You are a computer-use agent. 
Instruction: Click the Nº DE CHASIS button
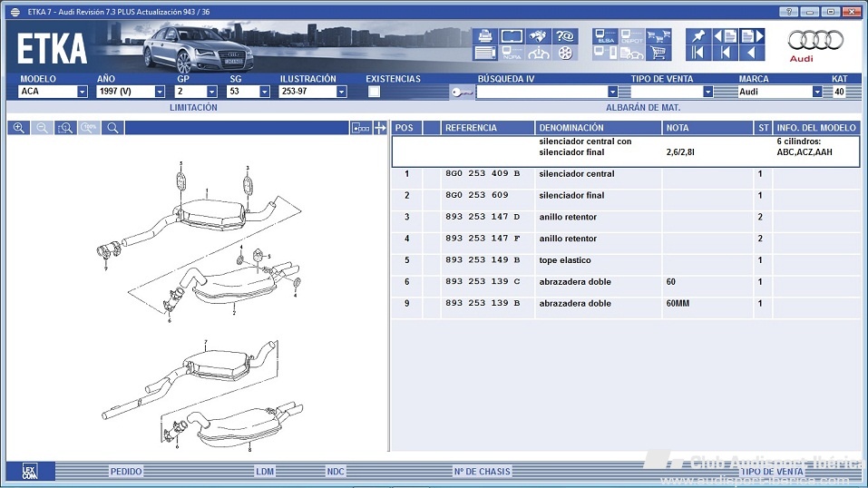(x=483, y=472)
